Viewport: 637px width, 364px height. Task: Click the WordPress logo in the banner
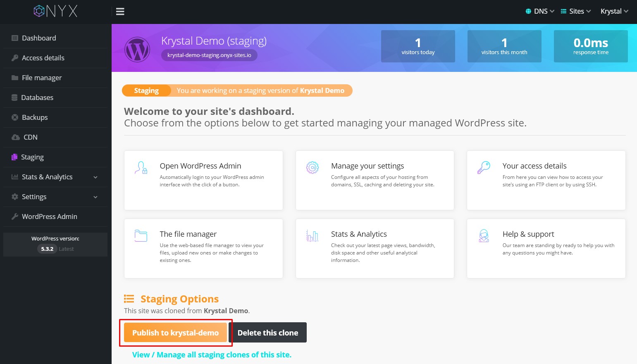coord(137,50)
